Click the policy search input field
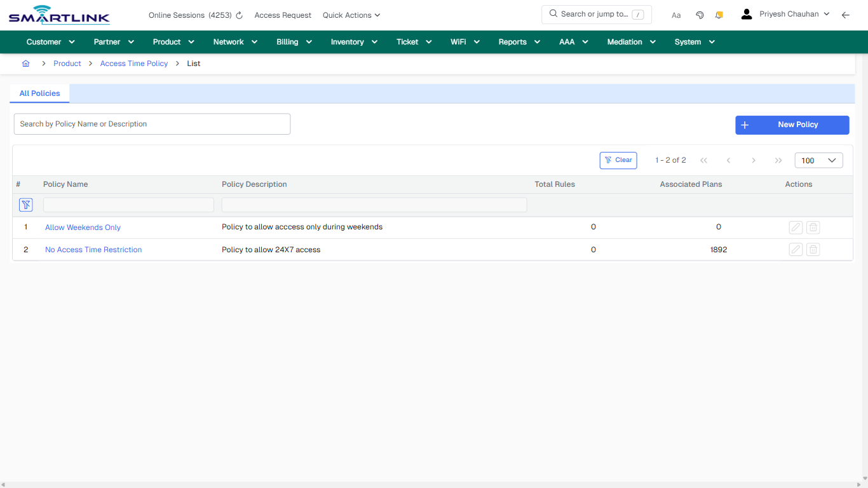 pos(152,124)
